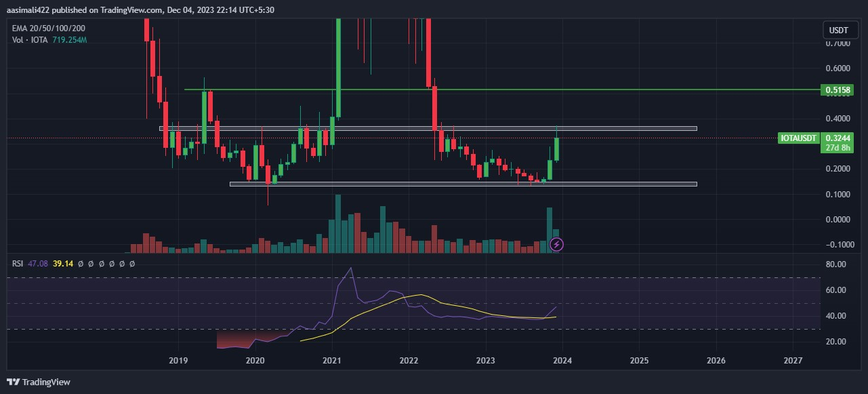Click the 2019 label on time axis
The width and height of the screenshot is (868, 394).
click(178, 361)
